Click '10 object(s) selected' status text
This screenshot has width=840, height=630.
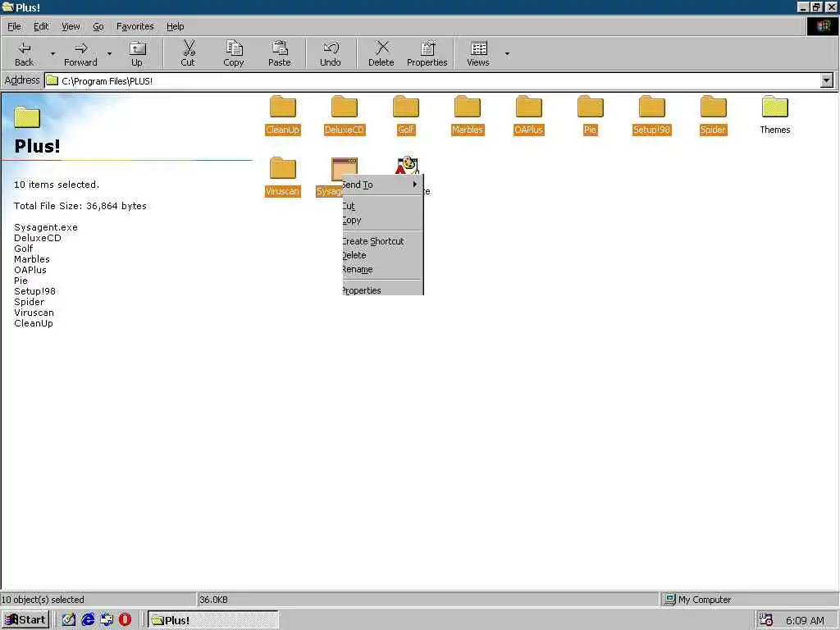coord(43,600)
